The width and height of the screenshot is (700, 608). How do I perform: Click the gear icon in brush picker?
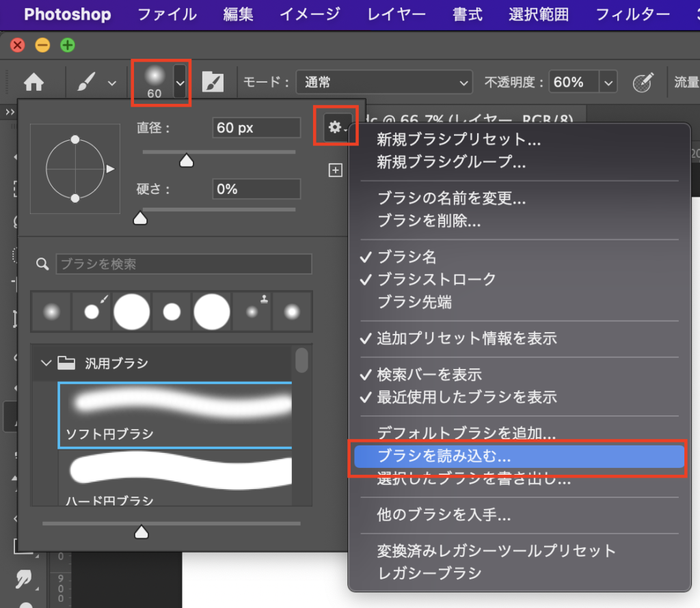(335, 126)
